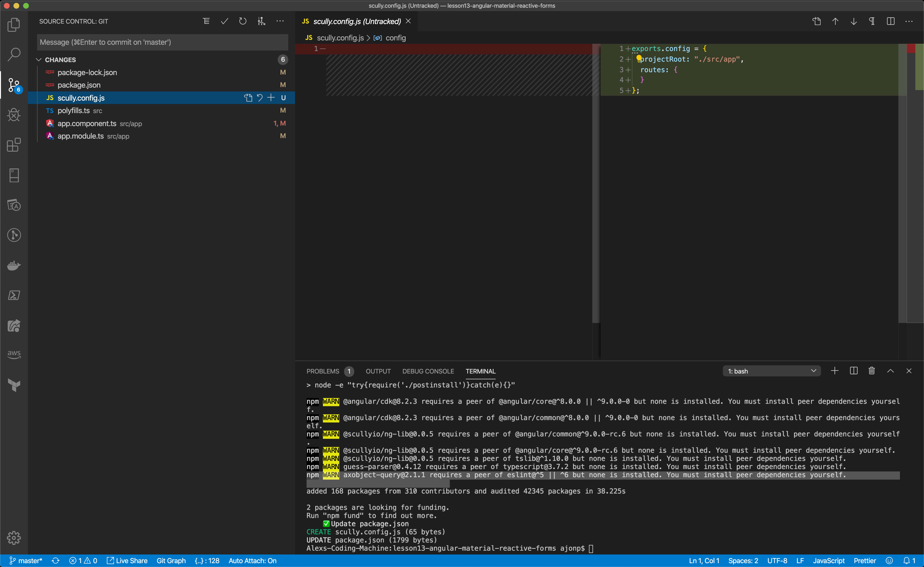Open scully.config.js file from changes row
The image size is (924, 567).
248,98
